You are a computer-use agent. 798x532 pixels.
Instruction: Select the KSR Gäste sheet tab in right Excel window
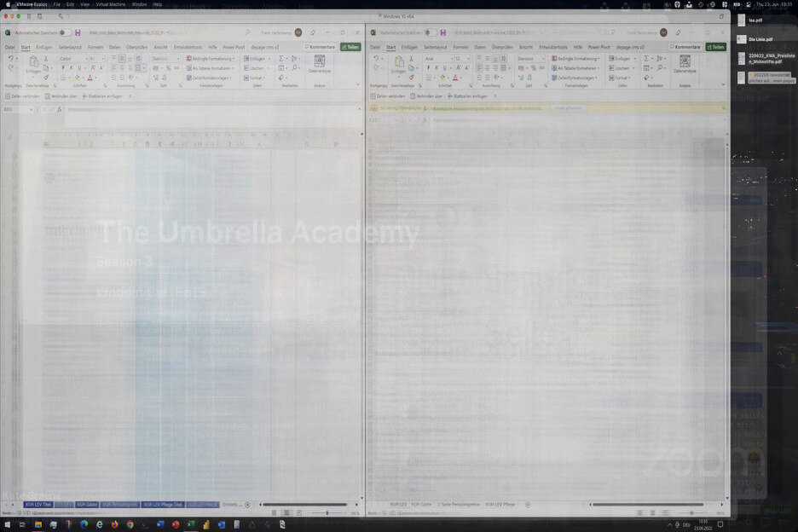[421, 505]
